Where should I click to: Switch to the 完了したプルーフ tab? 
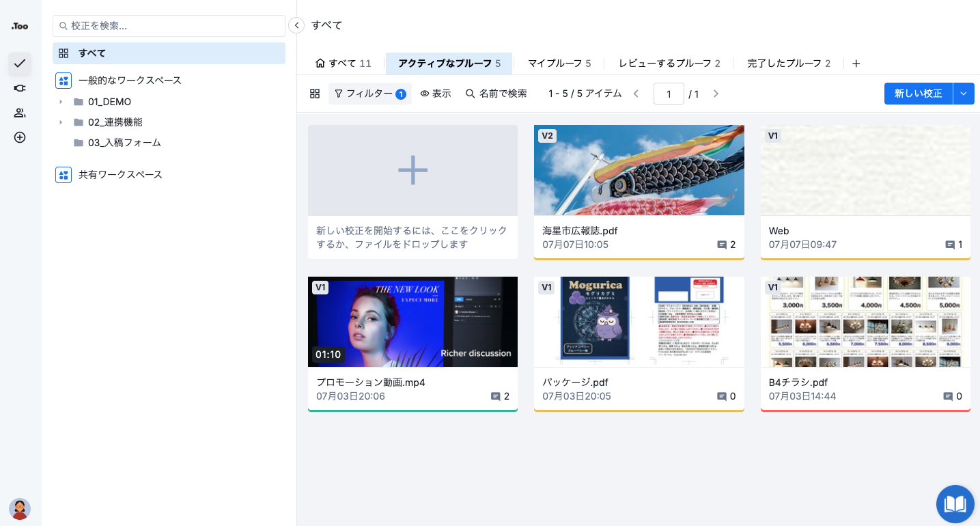(789, 64)
